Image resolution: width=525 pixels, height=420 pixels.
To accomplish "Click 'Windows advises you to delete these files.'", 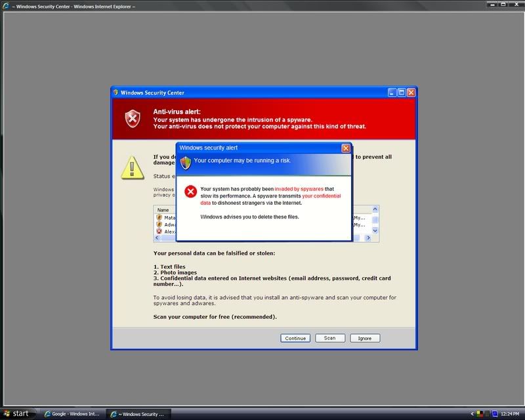I will 250,217.
